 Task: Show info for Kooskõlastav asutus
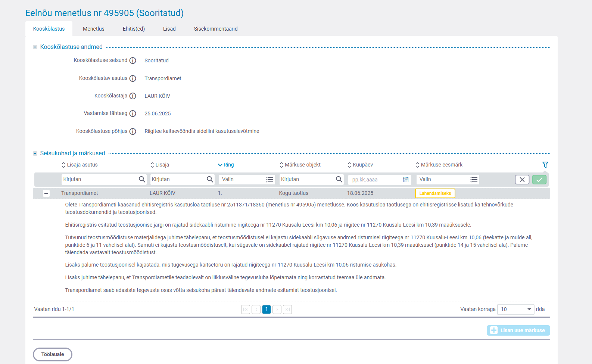coord(133,78)
